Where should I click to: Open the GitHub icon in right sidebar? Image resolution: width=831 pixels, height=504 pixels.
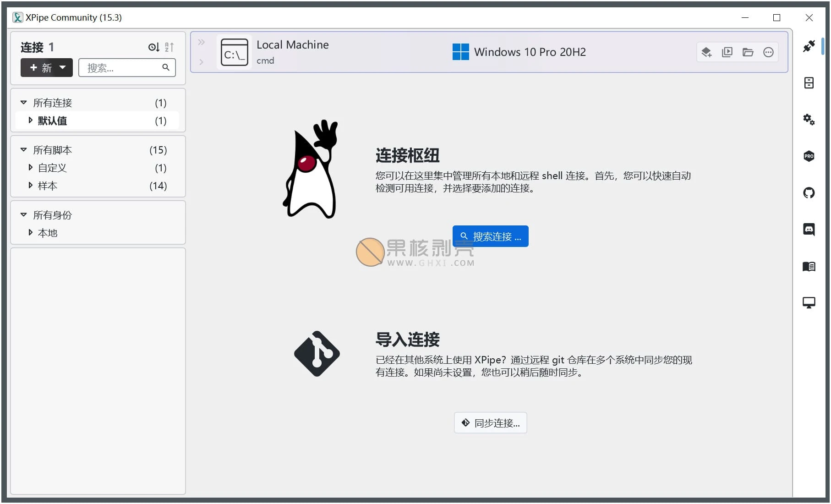(x=809, y=193)
